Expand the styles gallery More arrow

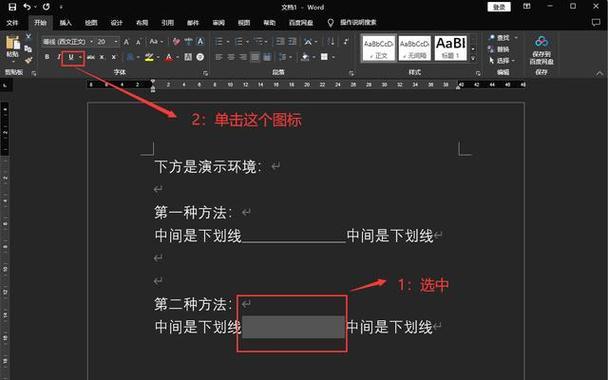[x=473, y=59]
